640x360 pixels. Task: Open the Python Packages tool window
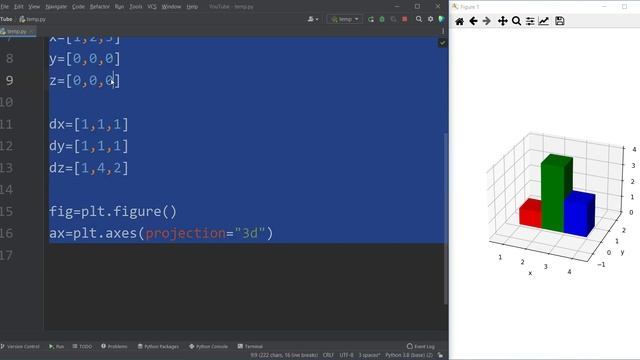[158, 346]
